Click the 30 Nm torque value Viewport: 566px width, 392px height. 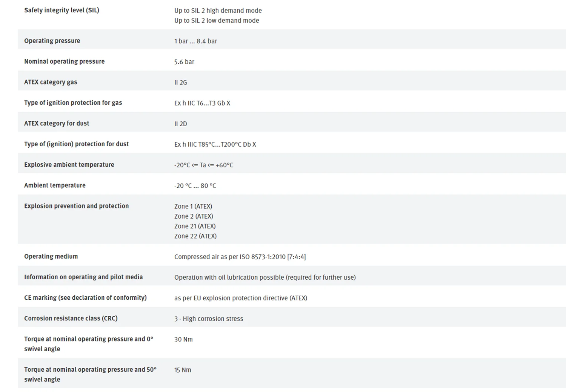click(x=183, y=340)
